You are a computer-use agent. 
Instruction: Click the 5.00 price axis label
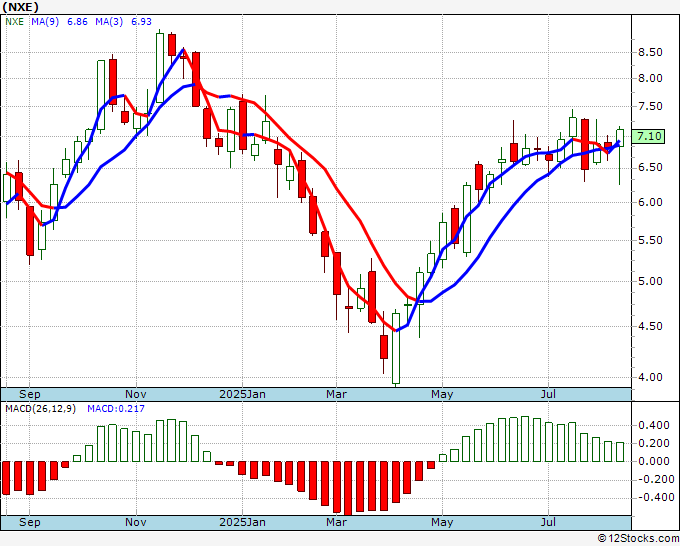pos(650,281)
